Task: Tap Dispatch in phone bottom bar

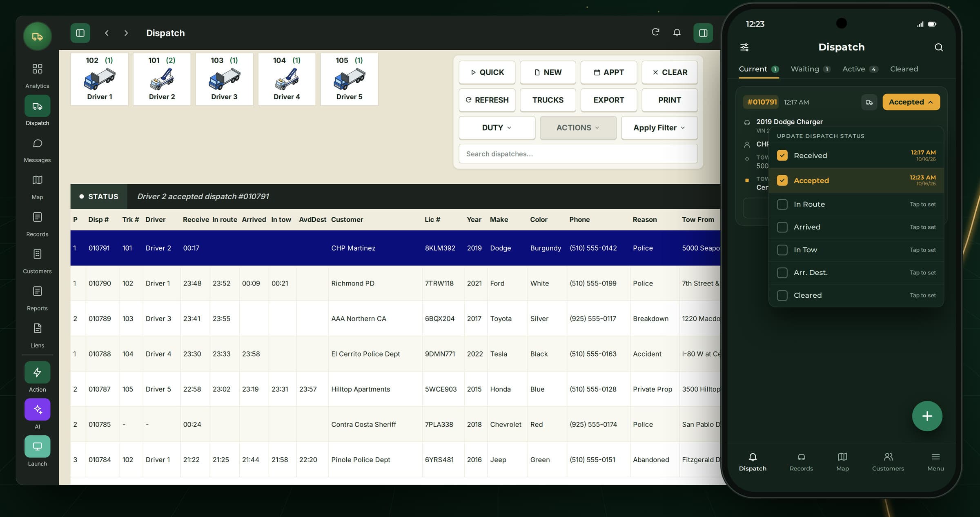Action: pos(753,462)
